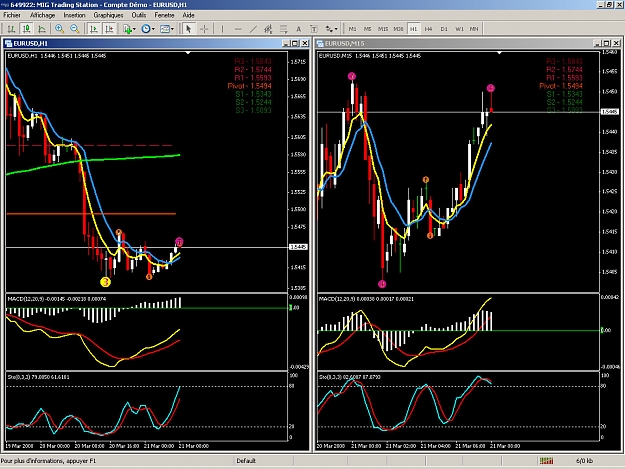625x469 pixels.
Task: Click R2 - 1.5744 label in H1 chart
Action: point(253,69)
